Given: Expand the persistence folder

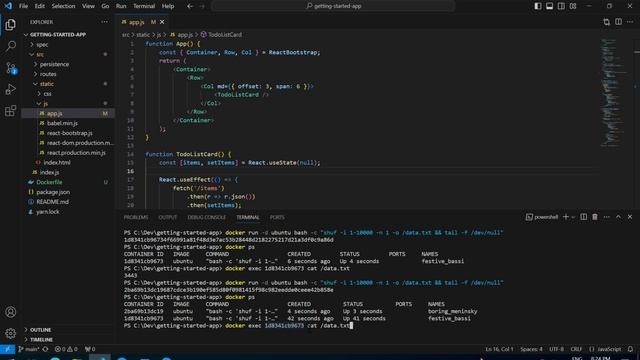Looking at the screenshot, I should coord(54,64).
